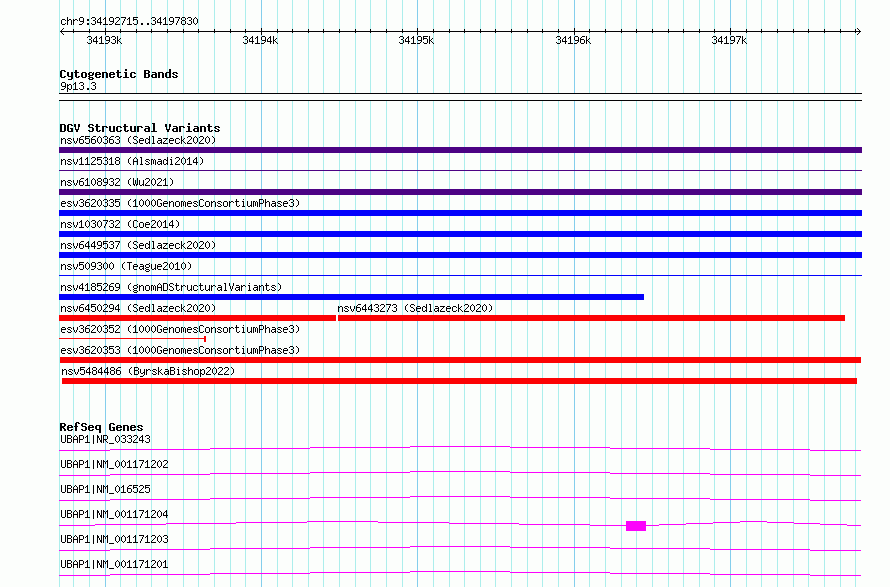The width and height of the screenshot is (890, 587).
Task: Click the UBAP1|NM_001171201 transcript label
Action: 114,564
